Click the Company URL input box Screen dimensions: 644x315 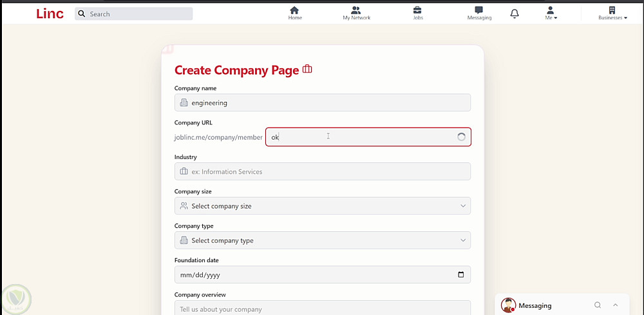(x=361, y=137)
